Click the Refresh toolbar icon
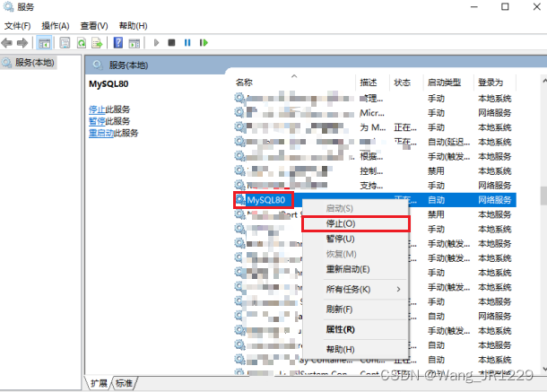 (x=82, y=43)
